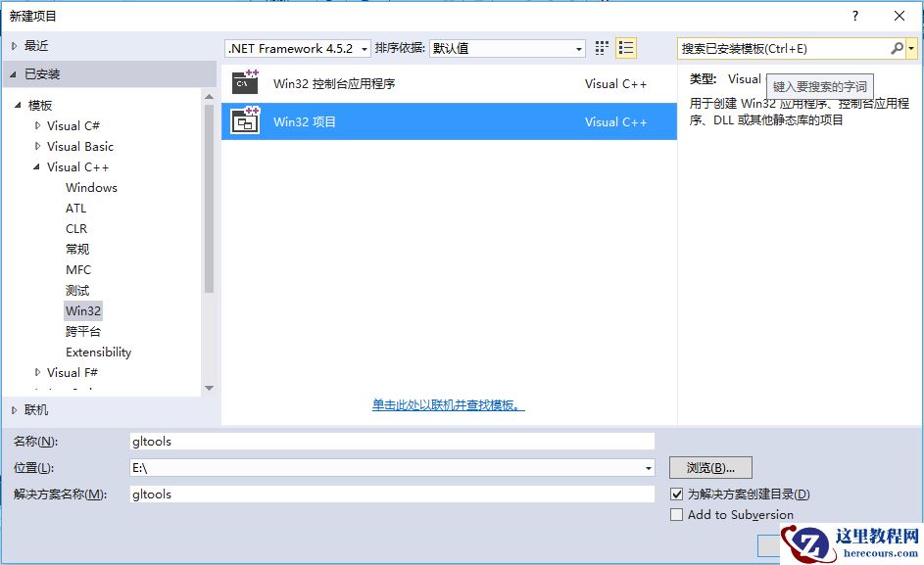Open the search options dropdown arrow
This screenshot has width=924, height=565.
pyautogui.click(x=911, y=48)
